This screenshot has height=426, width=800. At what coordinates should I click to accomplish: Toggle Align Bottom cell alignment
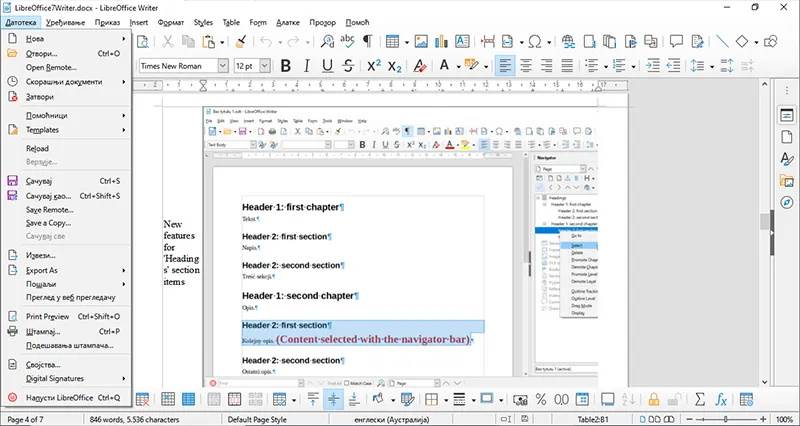354,399
